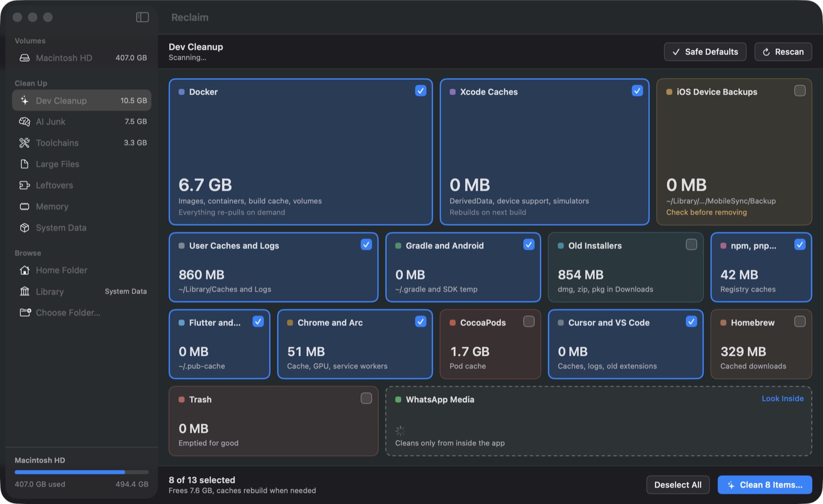Click the Rescan button

(x=783, y=52)
